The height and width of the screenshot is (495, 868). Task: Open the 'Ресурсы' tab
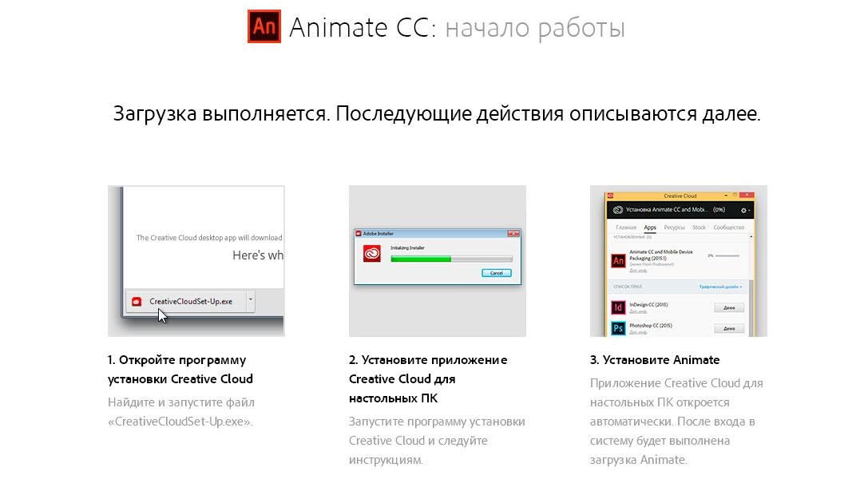coord(674,228)
